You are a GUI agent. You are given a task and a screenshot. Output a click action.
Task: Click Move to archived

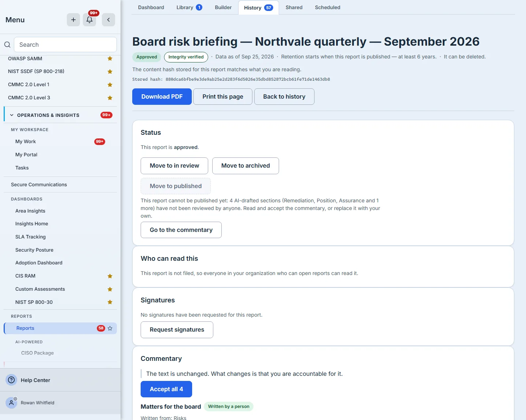coord(245,166)
